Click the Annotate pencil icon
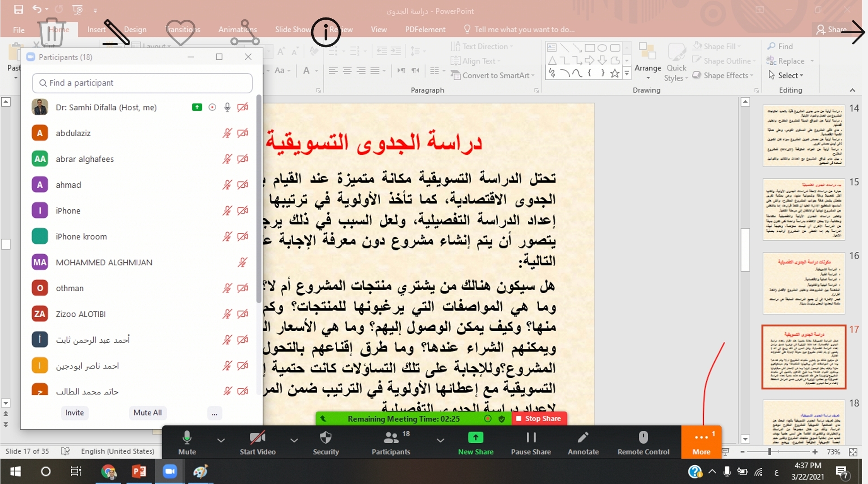This screenshot has width=868, height=484. tap(583, 437)
